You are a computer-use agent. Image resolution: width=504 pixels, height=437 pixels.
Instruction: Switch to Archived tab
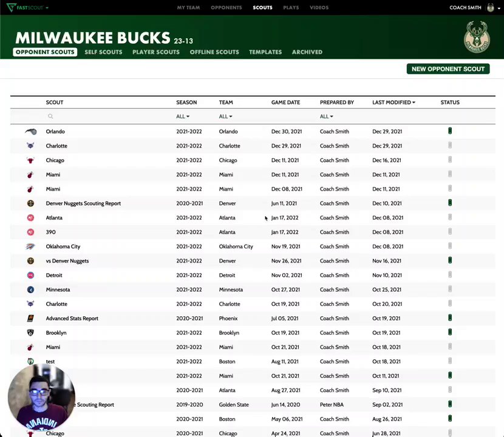tap(307, 52)
